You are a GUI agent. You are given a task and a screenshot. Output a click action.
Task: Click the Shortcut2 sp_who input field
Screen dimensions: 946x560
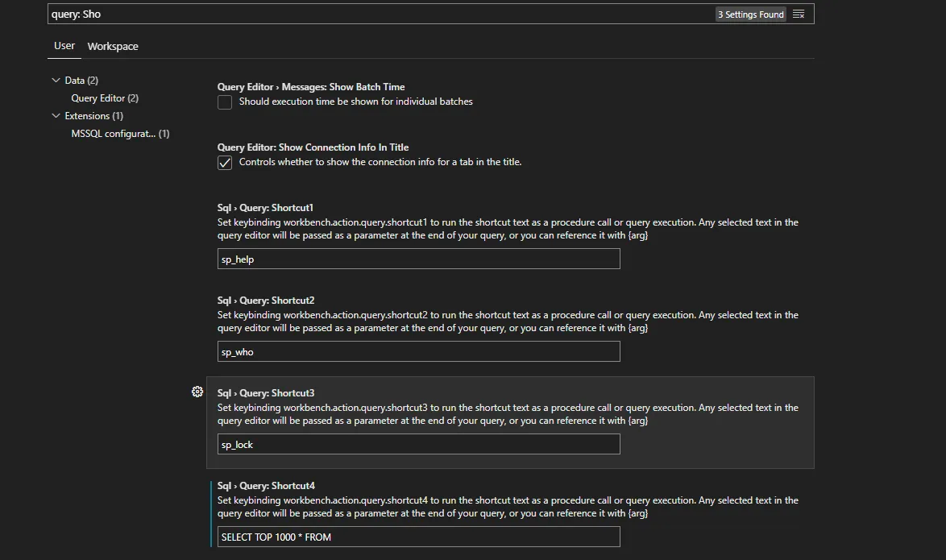[x=419, y=352]
